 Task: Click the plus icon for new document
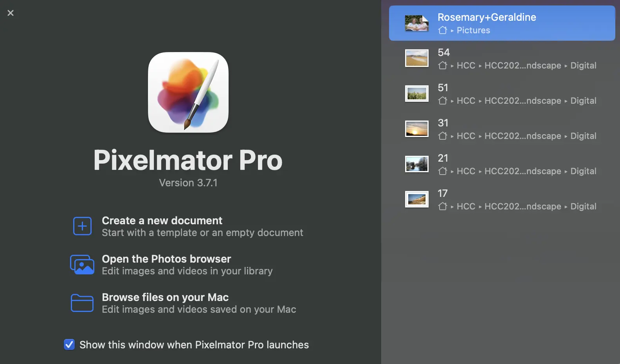click(82, 226)
